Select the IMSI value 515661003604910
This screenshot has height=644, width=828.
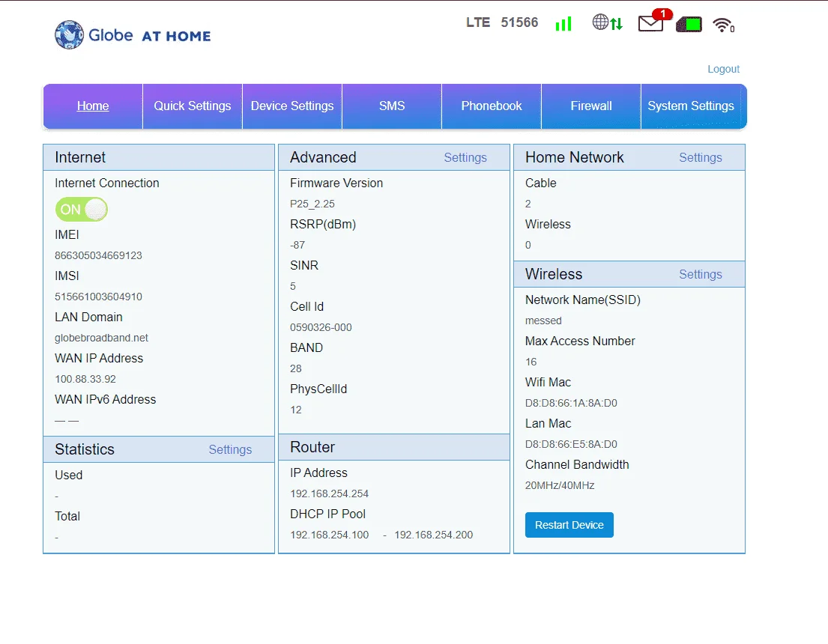98,297
